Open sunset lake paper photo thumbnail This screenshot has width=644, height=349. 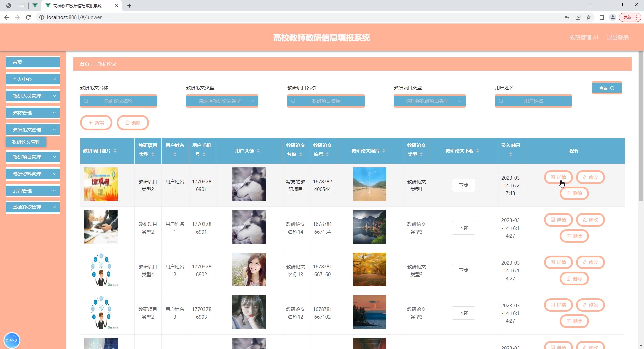(x=370, y=312)
